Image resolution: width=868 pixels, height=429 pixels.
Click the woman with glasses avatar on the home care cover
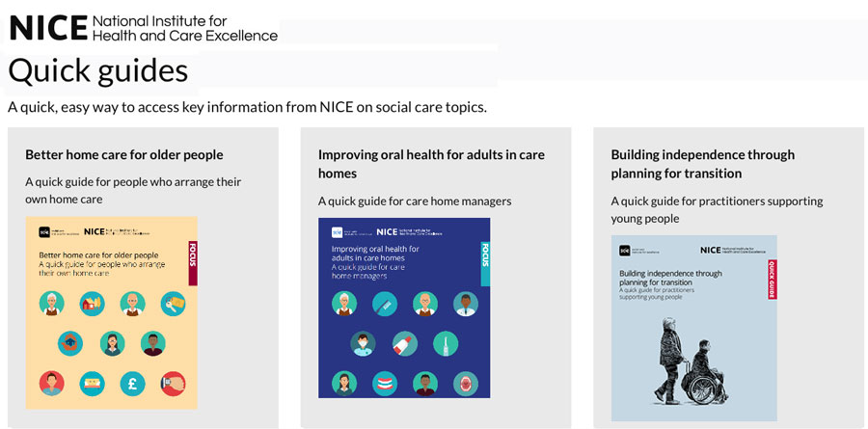pyautogui.click(x=113, y=343)
